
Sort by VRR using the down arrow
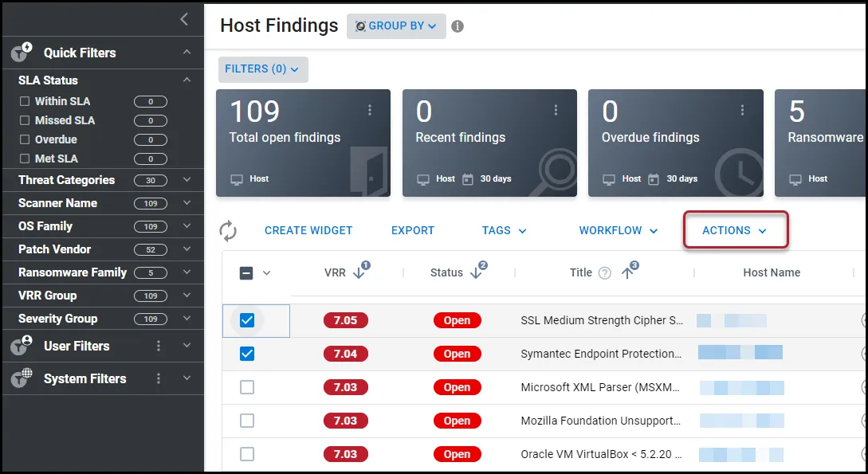[359, 272]
